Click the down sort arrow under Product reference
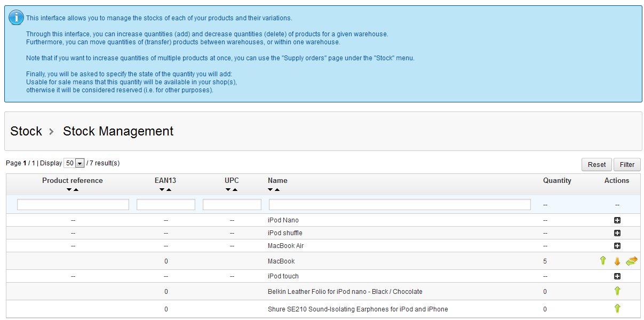This screenshot has width=644, height=320. [69, 190]
